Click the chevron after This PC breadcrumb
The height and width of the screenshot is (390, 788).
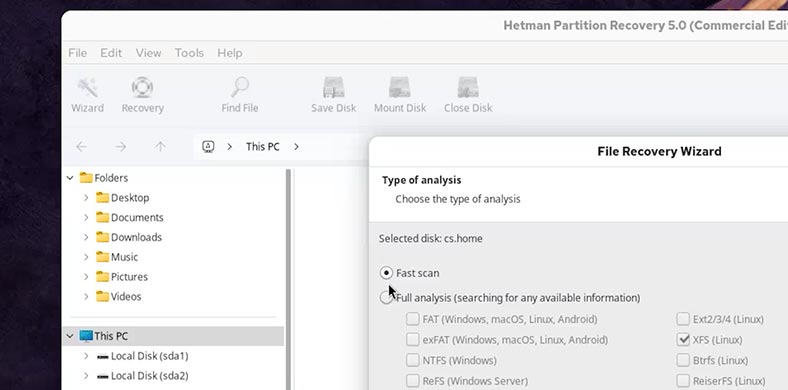coord(297,147)
